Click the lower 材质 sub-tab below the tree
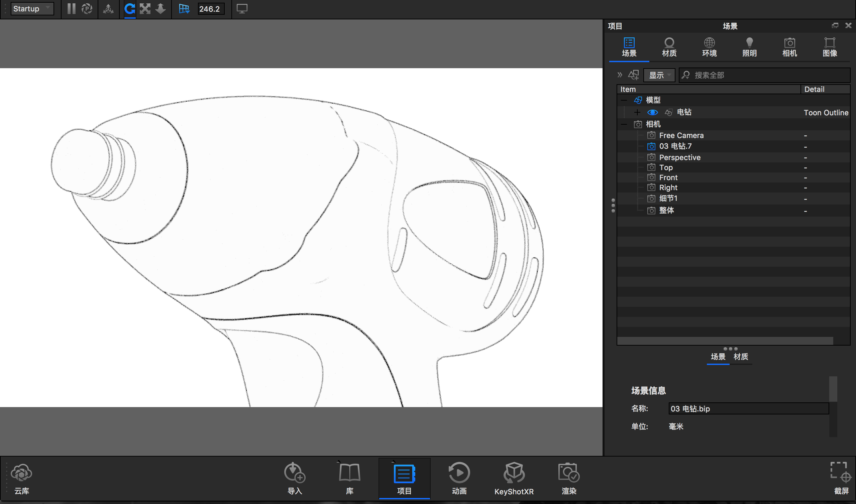 [741, 357]
